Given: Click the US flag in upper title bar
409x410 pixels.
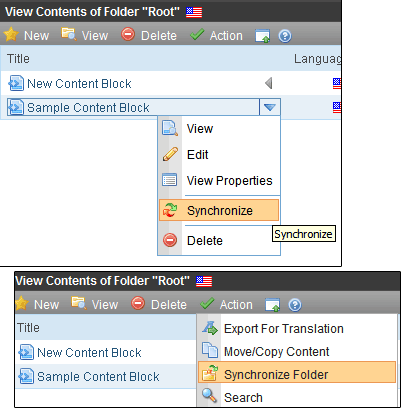Looking at the screenshot, I should click(194, 12).
